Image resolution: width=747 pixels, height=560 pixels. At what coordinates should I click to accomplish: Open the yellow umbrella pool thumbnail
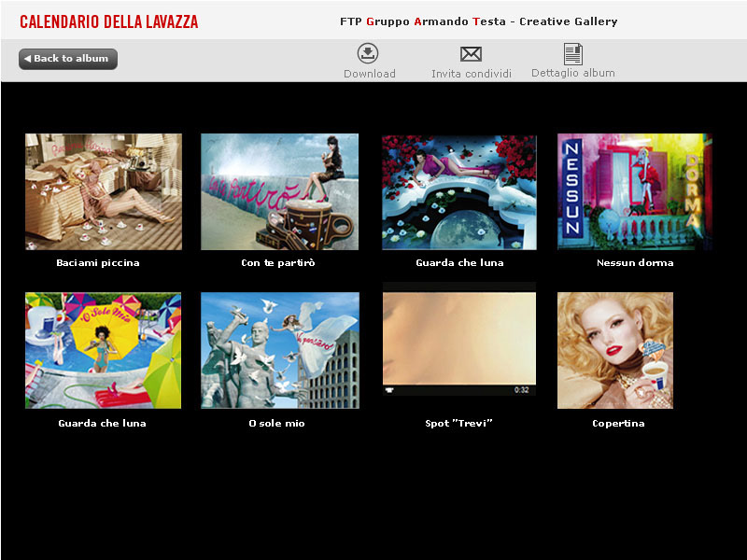pos(104,351)
